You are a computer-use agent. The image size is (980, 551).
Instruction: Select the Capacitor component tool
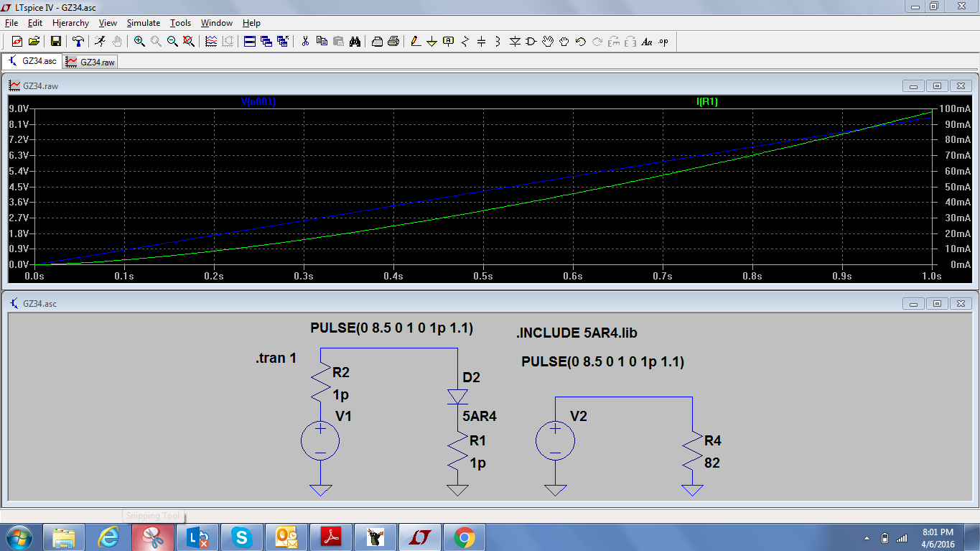[x=482, y=42]
